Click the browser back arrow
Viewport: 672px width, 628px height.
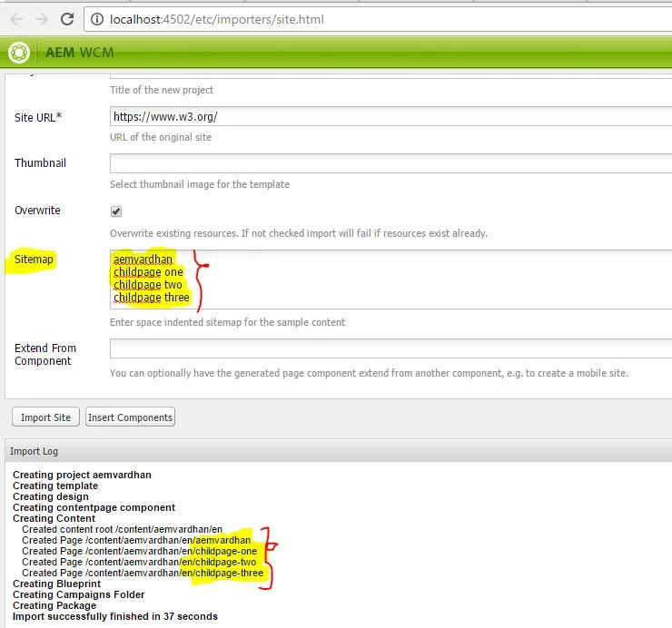click(x=16, y=19)
